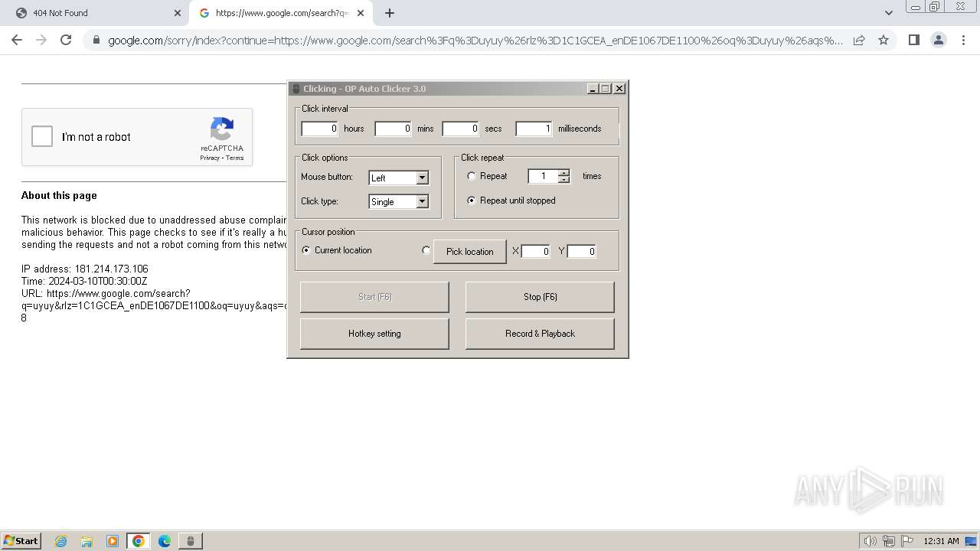Click the X coordinate field
Image resolution: width=980 pixels, height=551 pixels.
536,251
